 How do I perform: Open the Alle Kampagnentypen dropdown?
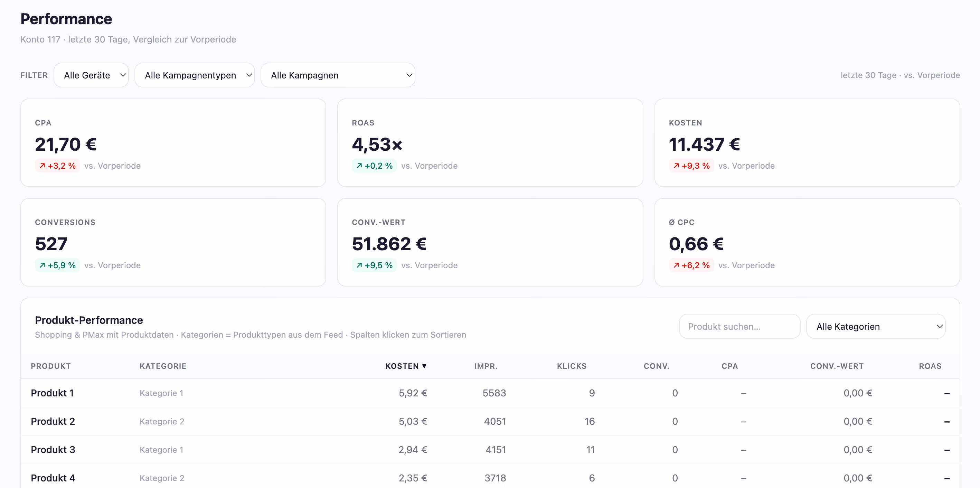[195, 75]
